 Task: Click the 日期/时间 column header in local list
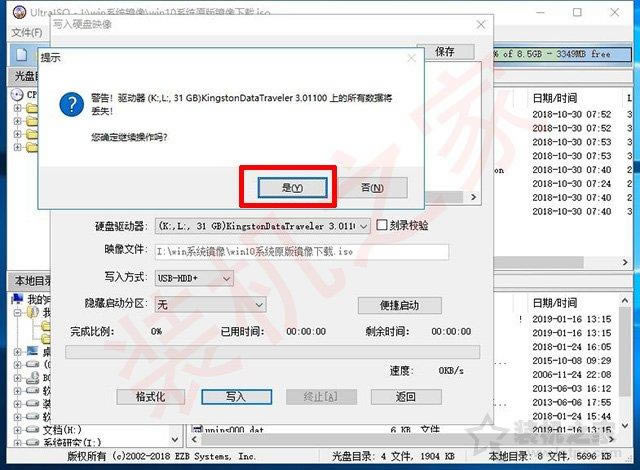554,303
